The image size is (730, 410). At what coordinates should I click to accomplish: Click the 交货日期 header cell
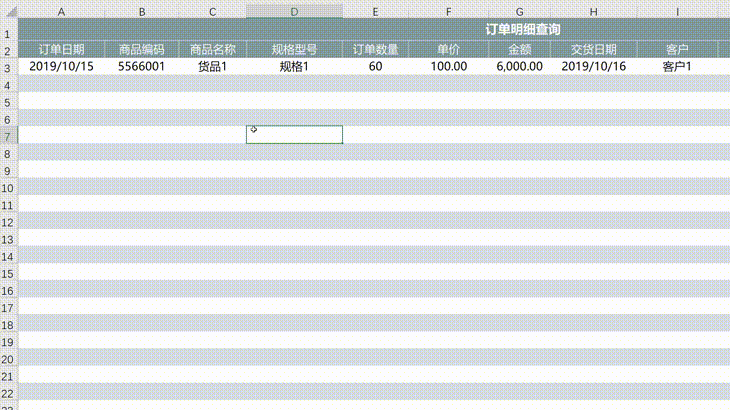click(x=593, y=49)
